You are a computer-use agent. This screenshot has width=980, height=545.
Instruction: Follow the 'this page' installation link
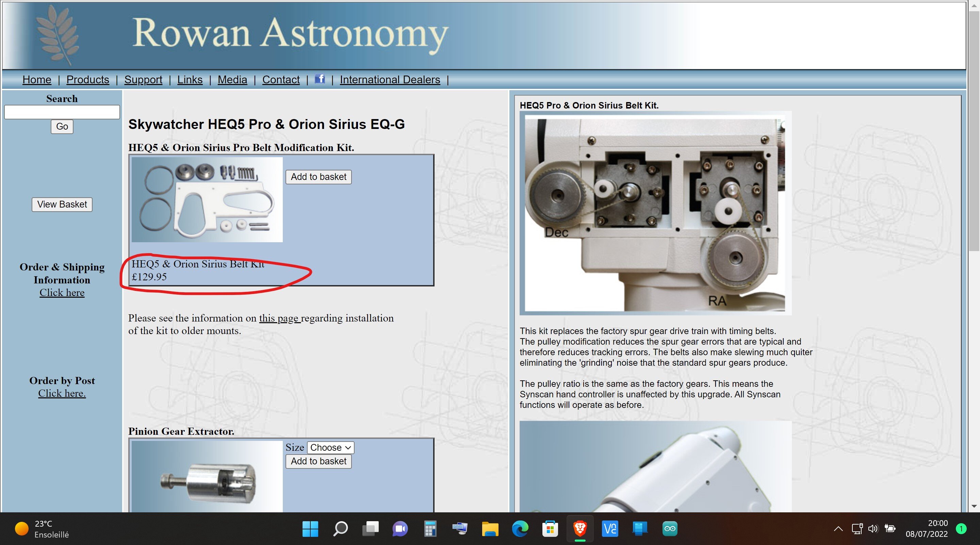[279, 318]
